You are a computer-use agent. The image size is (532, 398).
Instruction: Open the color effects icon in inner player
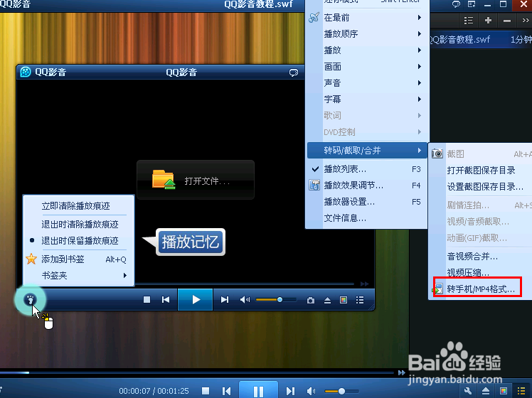coord(344,300)
